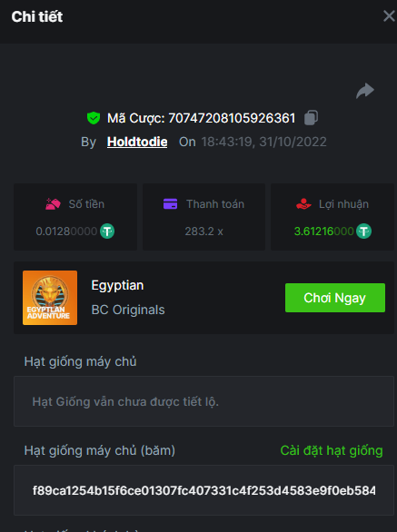Click the Egyptian game title text
The image size is (397, 532).
[x=117, y=286]
